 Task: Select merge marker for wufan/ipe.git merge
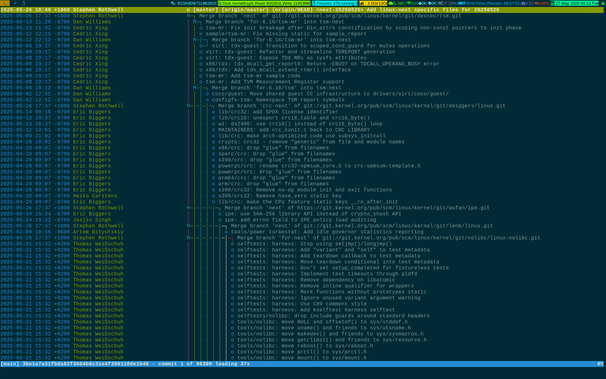(x=189, y=207)
